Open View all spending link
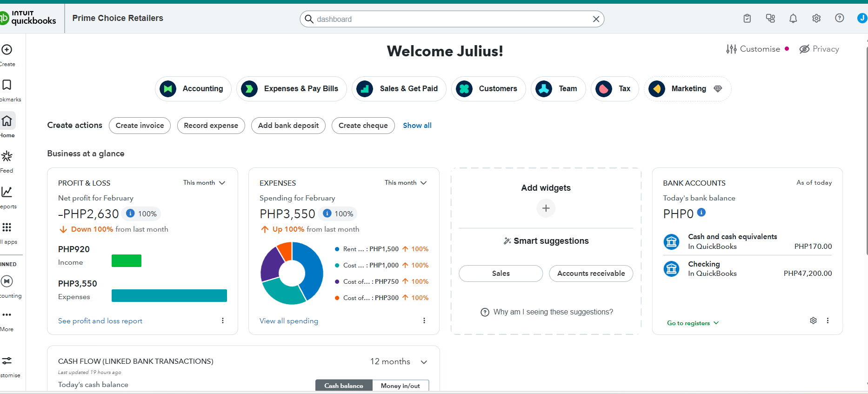 (x=289, y=321)
